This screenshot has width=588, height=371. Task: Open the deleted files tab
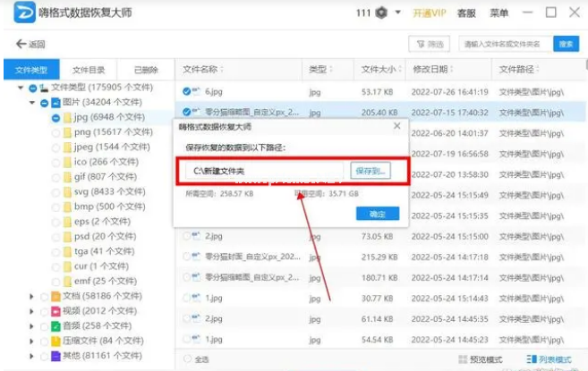pos(146,69)
